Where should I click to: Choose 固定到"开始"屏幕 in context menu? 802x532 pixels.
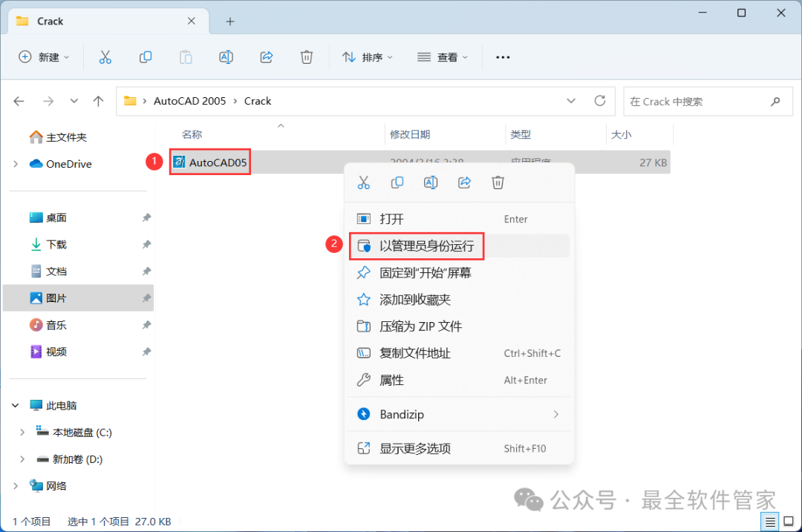coord(459,273)
